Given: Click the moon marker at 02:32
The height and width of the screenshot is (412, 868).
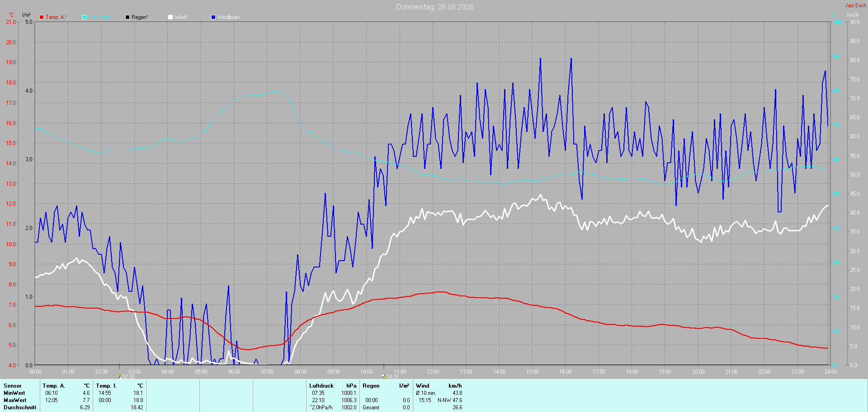Looking at the screenshot, I should tap(119, 376).
